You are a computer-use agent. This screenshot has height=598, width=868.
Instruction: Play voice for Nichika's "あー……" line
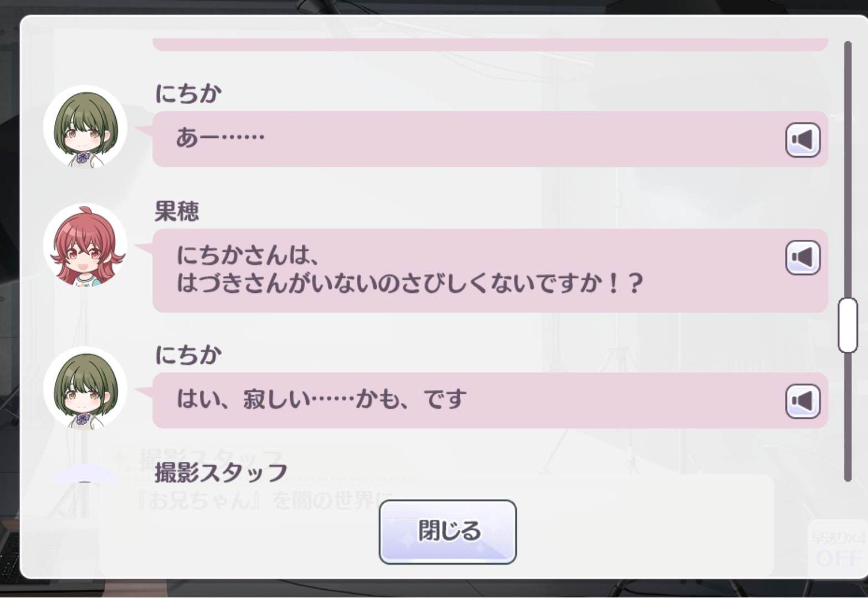803,140
